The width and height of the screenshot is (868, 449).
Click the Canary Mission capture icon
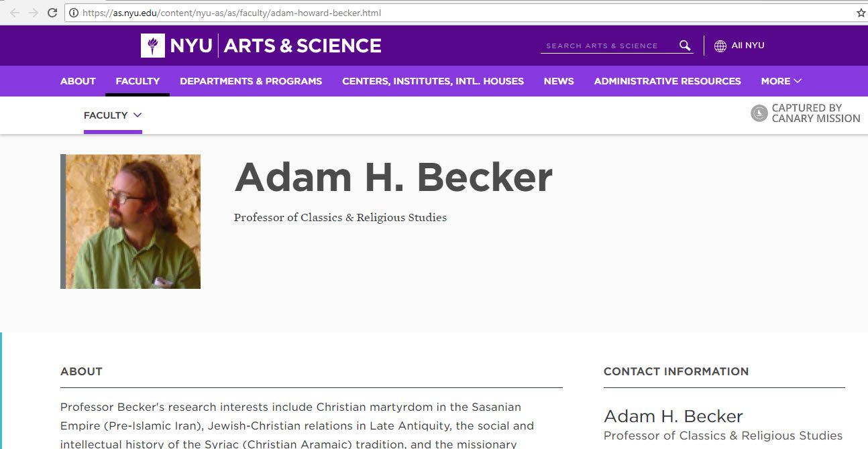coord(759,113)
